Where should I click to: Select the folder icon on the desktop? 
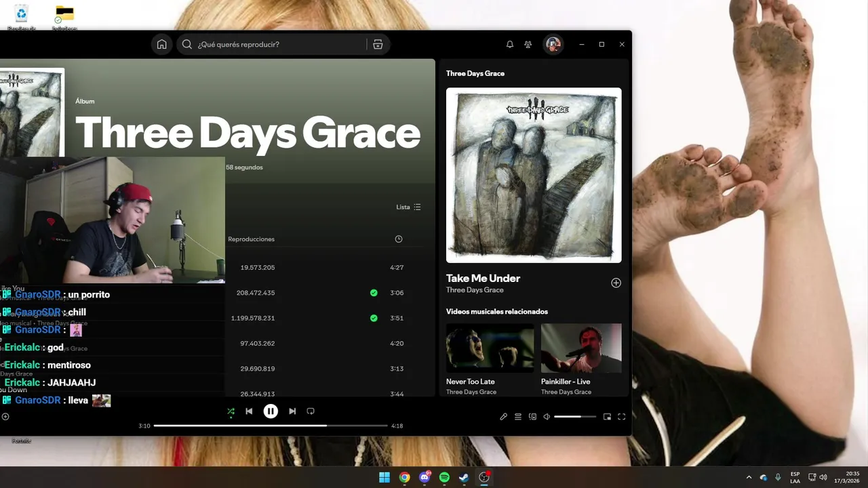(x=64, y=17)
